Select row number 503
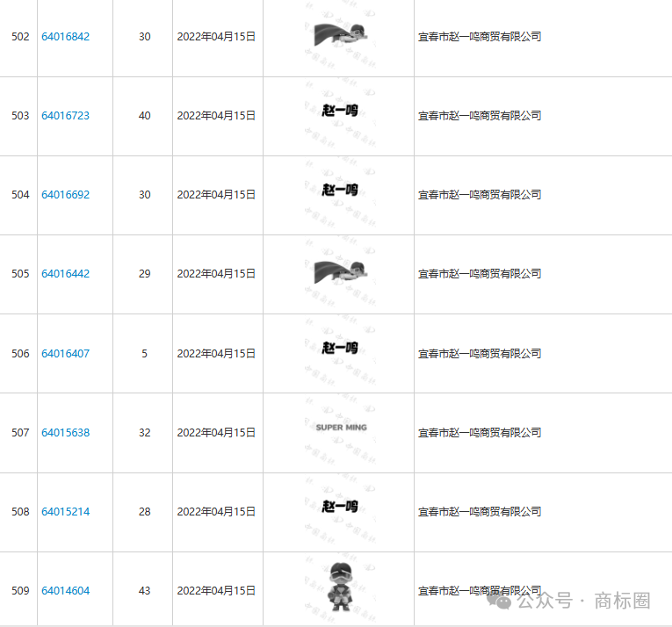The height and width of the screenshot is (627, 672). pos(20,116)
